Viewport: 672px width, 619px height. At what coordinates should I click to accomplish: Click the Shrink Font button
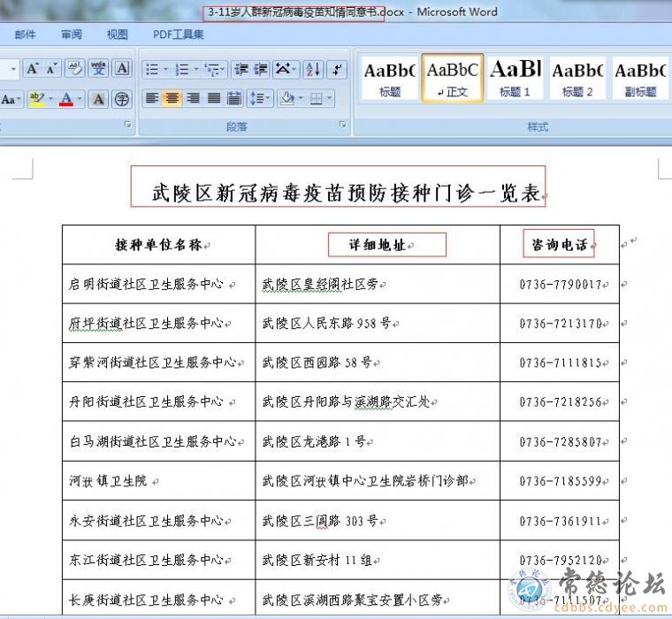tap(51, 69)
